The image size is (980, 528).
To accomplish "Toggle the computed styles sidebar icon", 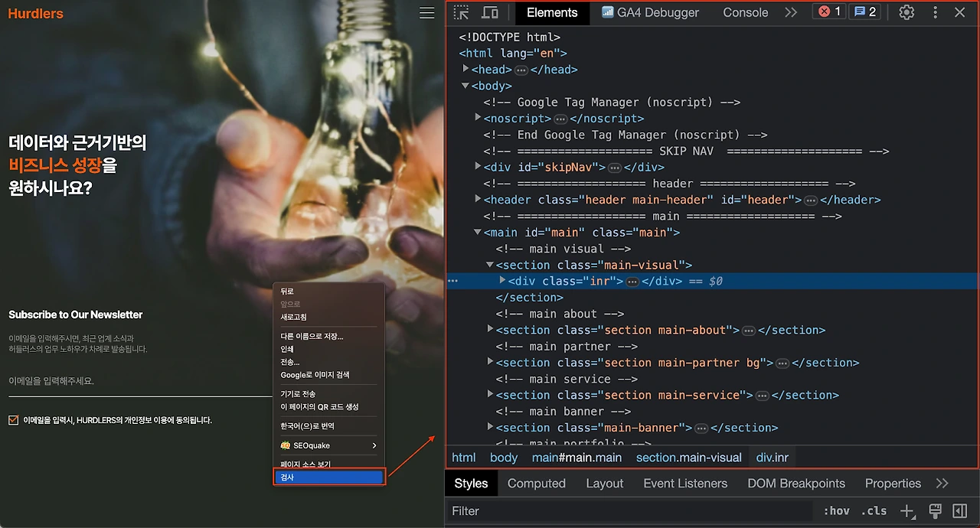I will tap(959, 511).
